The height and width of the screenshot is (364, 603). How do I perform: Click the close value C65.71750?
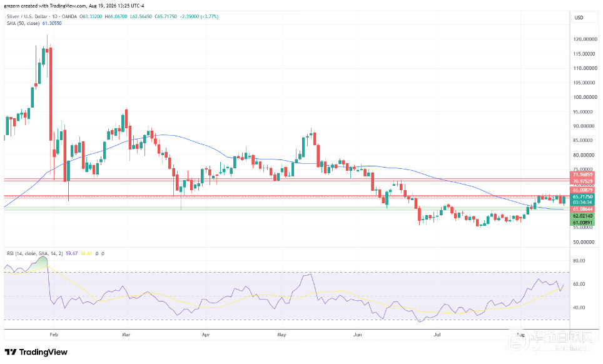coord(166,16)
